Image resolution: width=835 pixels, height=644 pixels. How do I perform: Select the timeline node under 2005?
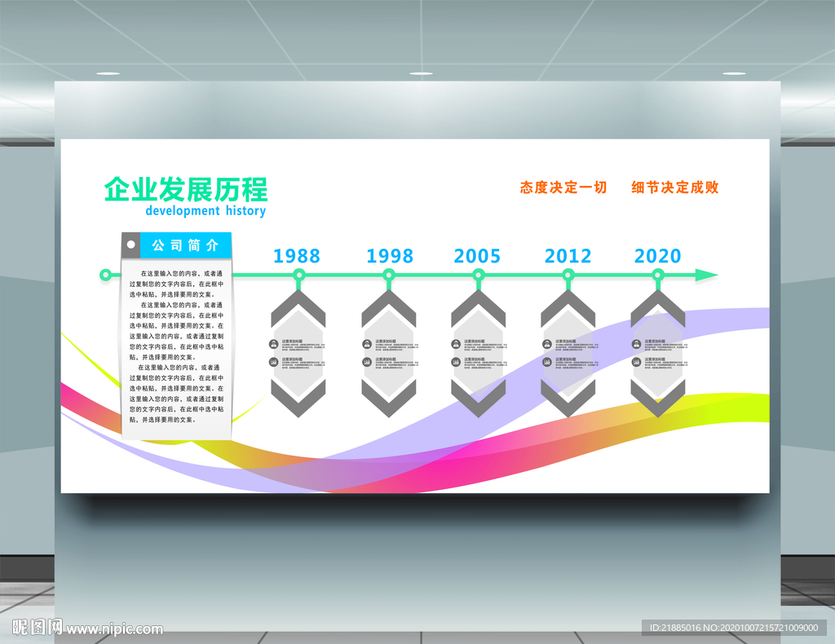[x=478, y=276]
